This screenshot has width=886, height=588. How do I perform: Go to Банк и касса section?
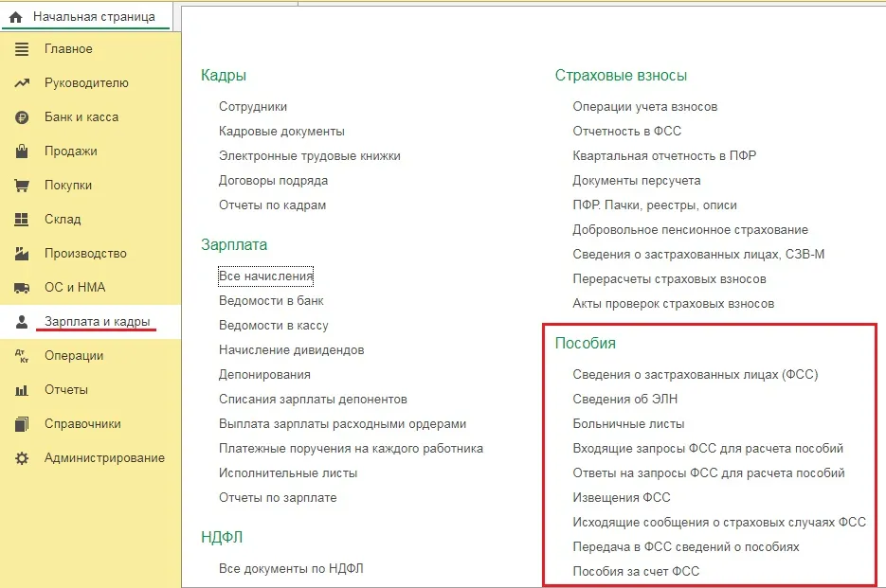pos(81,117)
